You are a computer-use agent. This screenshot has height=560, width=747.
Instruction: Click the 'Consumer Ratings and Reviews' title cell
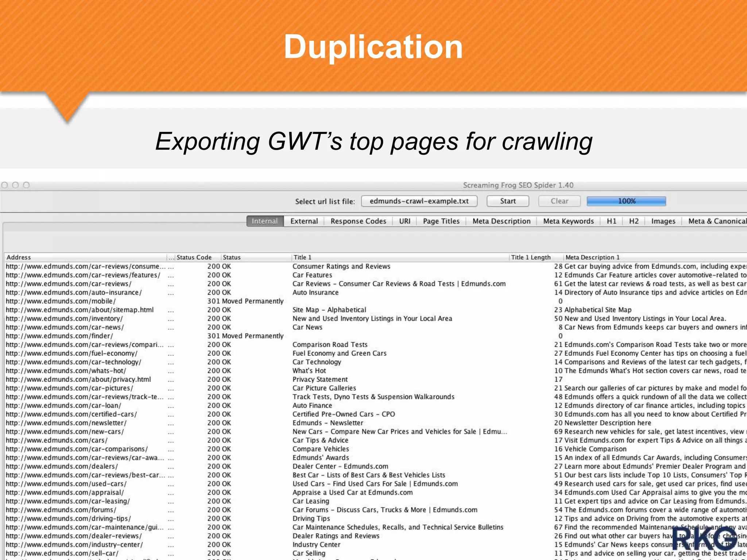(x=341, y=267)
